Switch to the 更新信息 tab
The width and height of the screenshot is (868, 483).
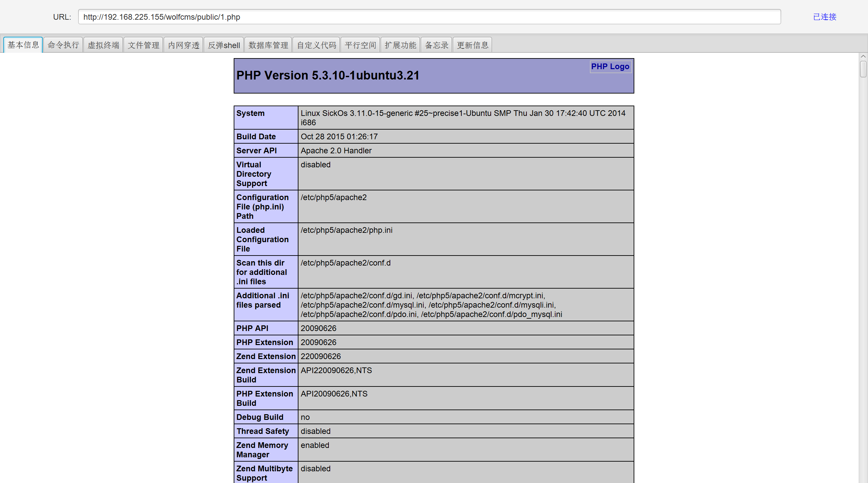tap(472, 45)
